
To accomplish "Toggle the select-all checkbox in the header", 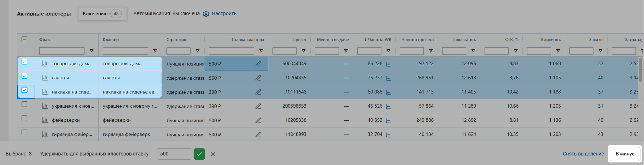I will coord(25,39).
